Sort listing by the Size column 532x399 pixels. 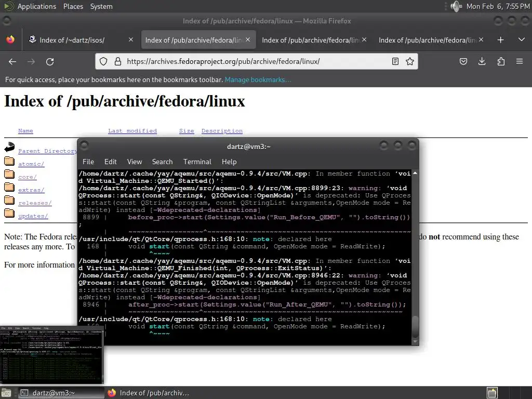point(187,130)
